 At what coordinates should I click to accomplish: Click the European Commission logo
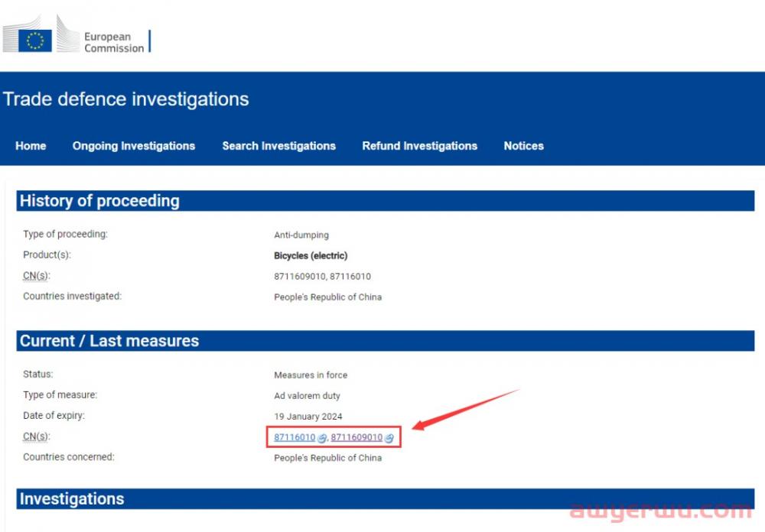click(x=76, y=34)
